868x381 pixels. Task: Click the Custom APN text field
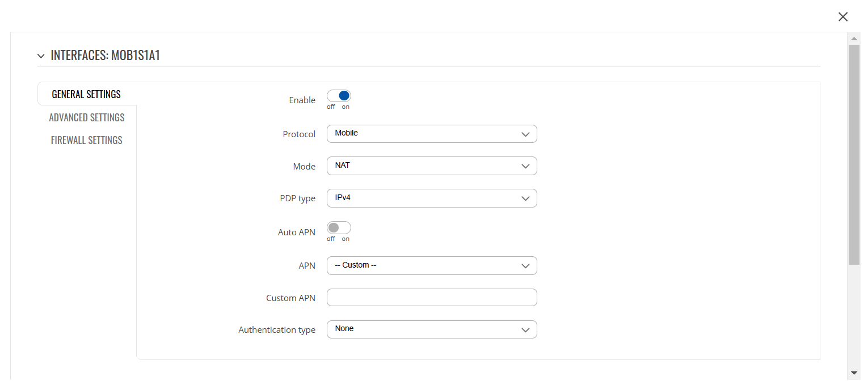pyautogui.click(x=431, y=298)
